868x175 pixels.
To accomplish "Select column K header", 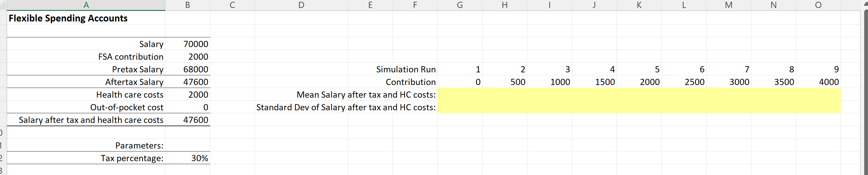I will tap(639, 5).
